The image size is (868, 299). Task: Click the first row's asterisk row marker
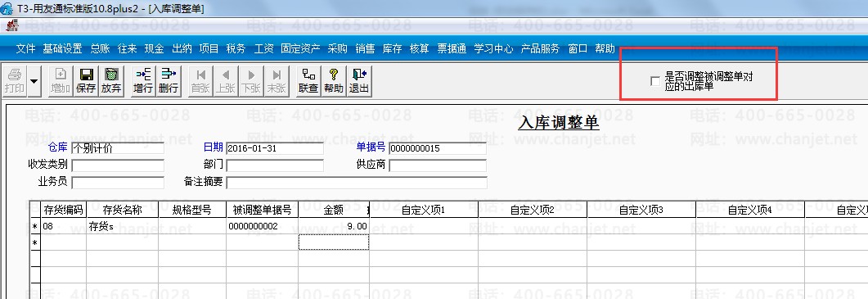pos(35,226)
